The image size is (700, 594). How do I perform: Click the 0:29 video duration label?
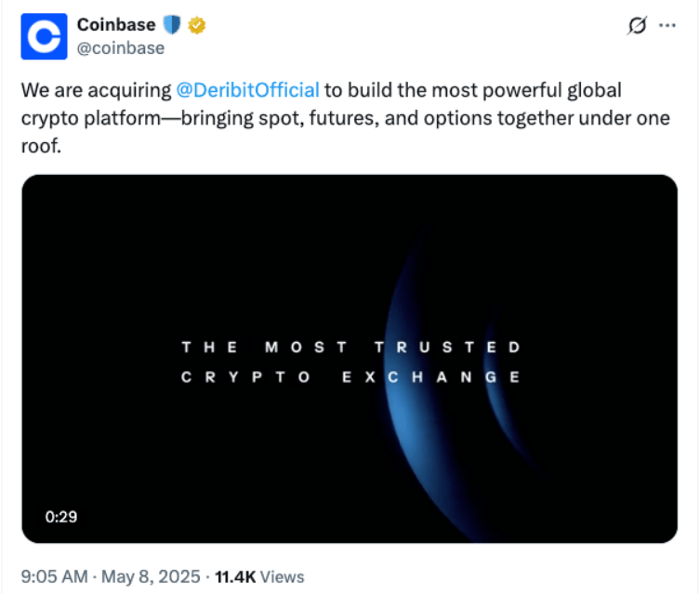click(x=61, y=517)
